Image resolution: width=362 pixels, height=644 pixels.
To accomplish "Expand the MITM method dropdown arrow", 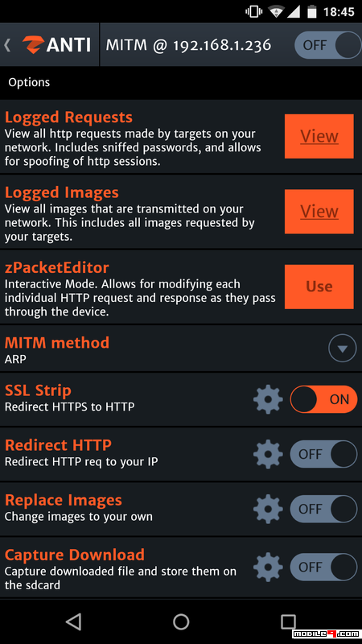I will pyautogui.click(x=343, y=349).
